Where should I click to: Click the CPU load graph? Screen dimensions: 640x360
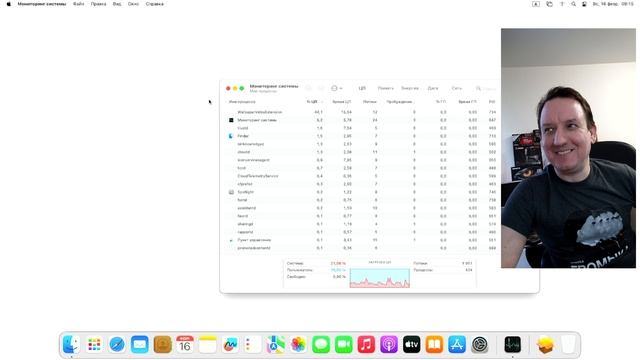click(x=380, y=278)
